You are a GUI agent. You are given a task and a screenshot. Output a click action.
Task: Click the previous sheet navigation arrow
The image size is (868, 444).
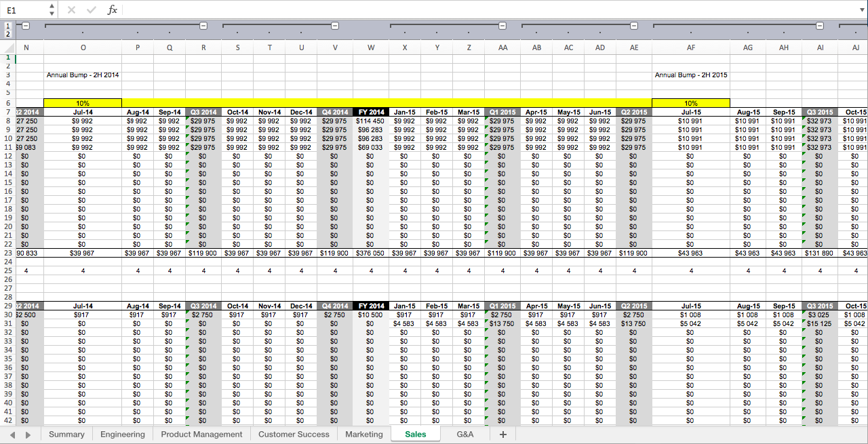click(12, 435)
